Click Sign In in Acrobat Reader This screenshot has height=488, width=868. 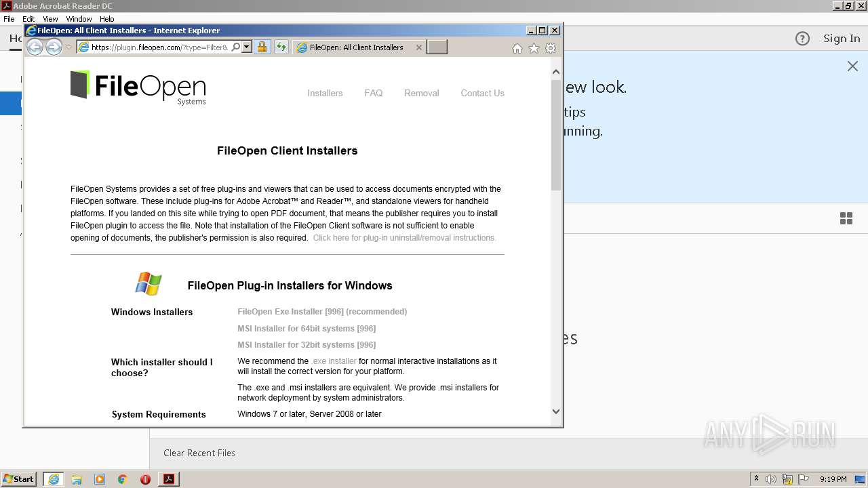(x=842, y=39)
